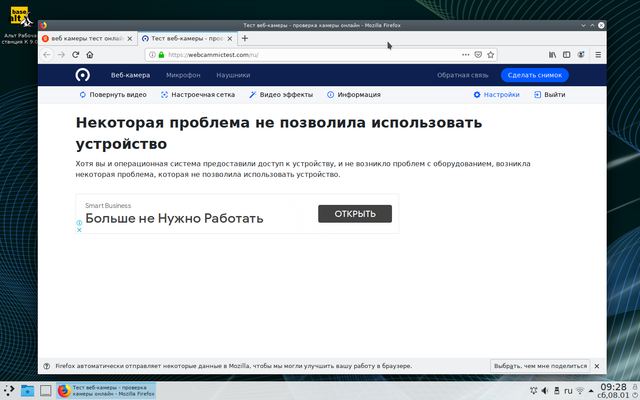Open Видео эффекты
Viewport: 640px width, 400px height.
[x=281, y=95]
